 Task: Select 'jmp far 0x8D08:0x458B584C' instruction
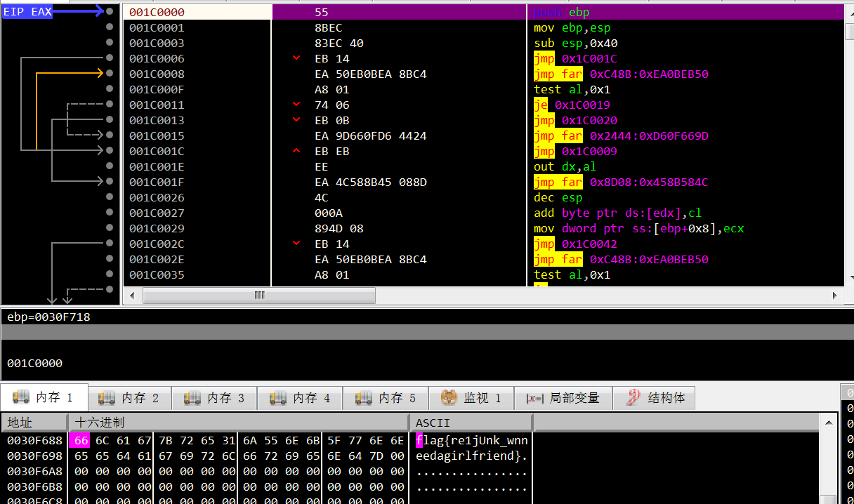[622, 182]
